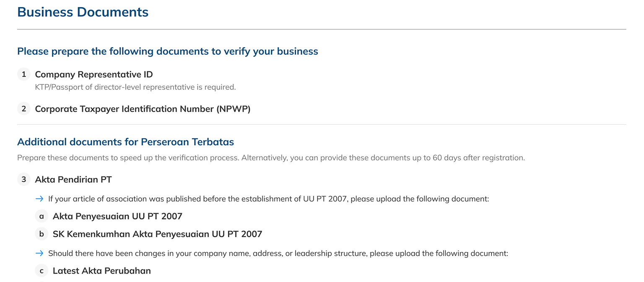Click the number 1 step badge
The image size is (644, 282).
(24, 74)
